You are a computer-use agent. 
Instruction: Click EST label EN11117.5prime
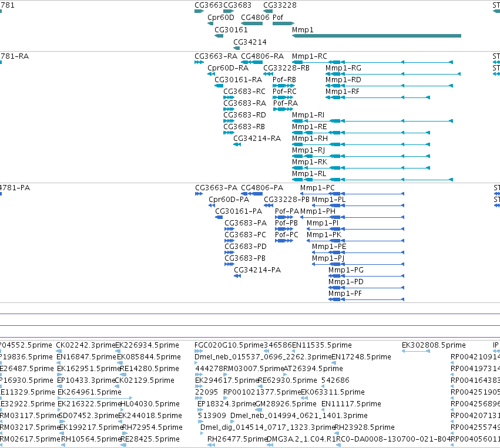click(351, 404)
